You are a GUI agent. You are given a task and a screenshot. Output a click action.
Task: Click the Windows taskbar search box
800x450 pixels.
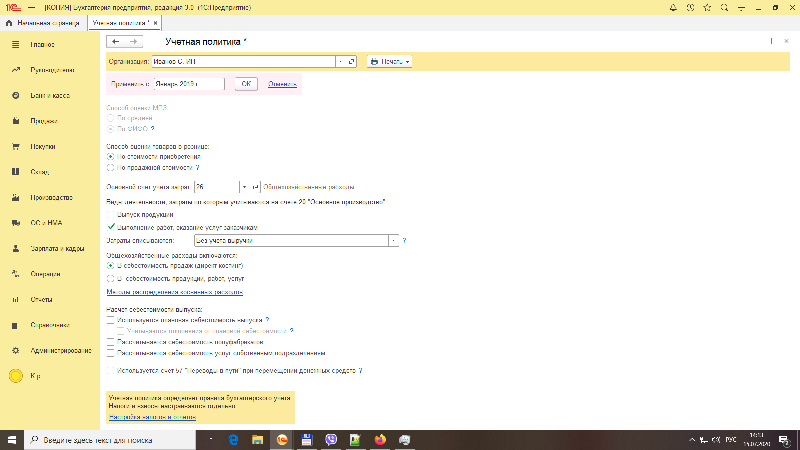(110, 440)
